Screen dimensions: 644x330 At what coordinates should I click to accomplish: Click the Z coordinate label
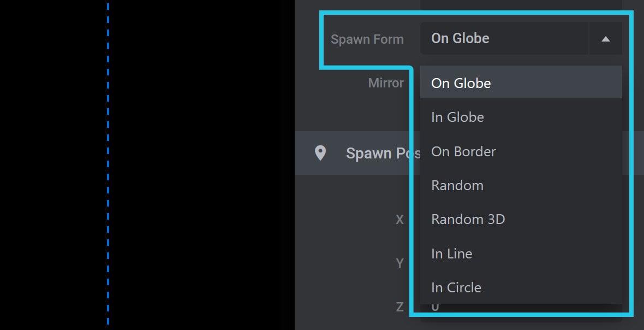tap(399, 307)
